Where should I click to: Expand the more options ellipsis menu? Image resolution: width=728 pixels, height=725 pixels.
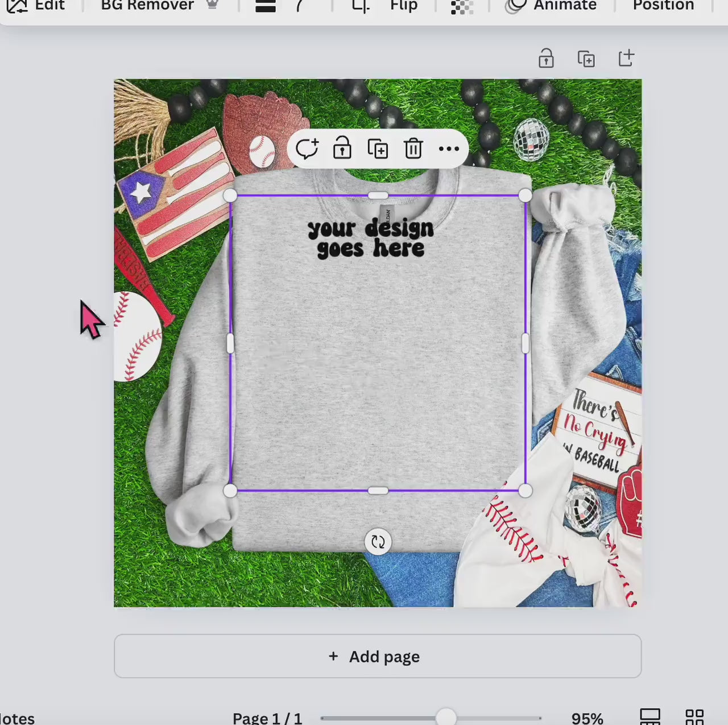[449, 149]
